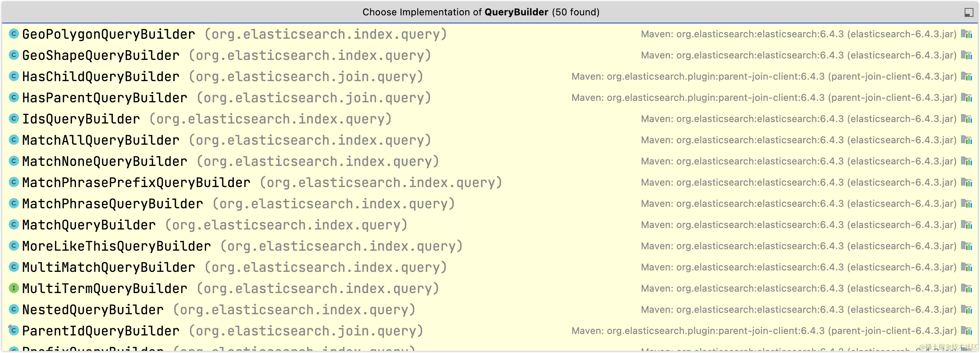Click Maven jar label on GeoShapeQueryBuilder row

pos(798,55)
